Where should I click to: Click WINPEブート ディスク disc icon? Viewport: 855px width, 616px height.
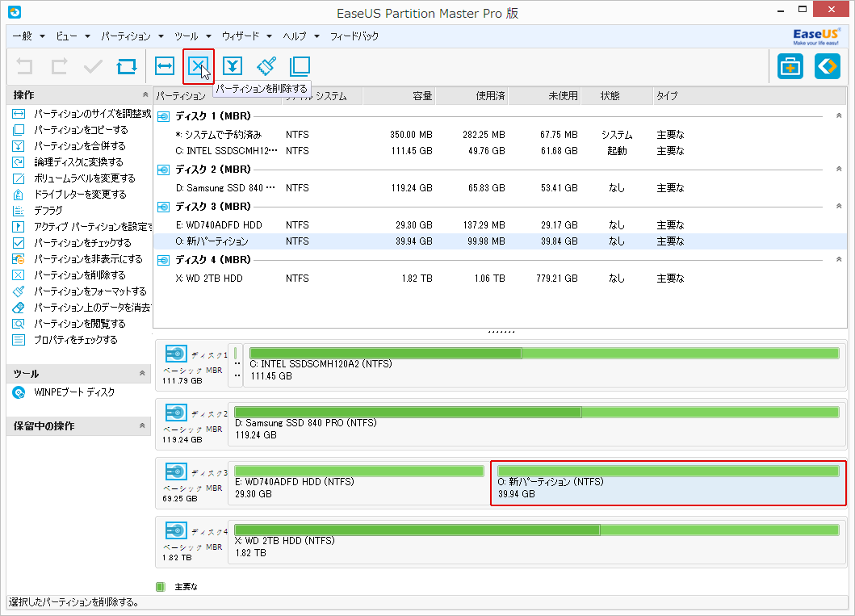[19, 392]
